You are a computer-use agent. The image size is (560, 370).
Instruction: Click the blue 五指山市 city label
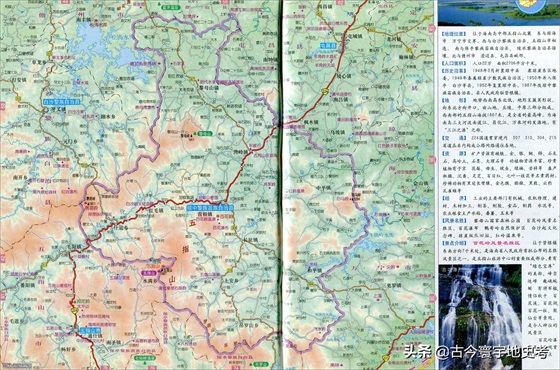88,330
